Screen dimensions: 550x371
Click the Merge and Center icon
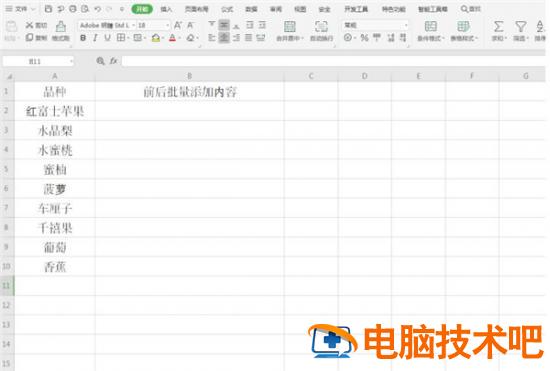(289, 26)
